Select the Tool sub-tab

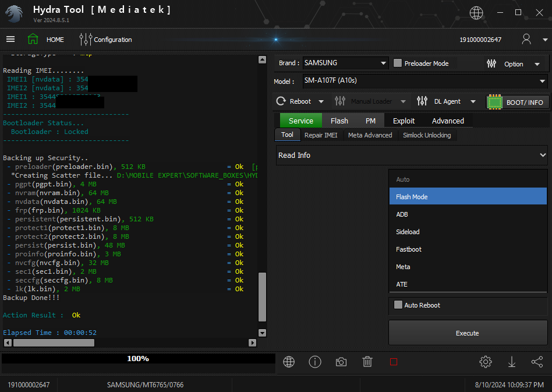[x=287, y=135]
